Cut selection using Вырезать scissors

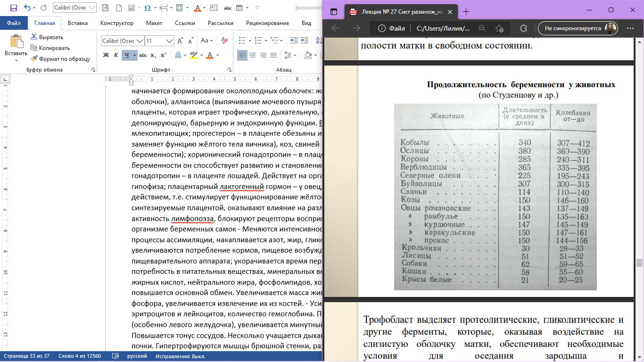47,37
